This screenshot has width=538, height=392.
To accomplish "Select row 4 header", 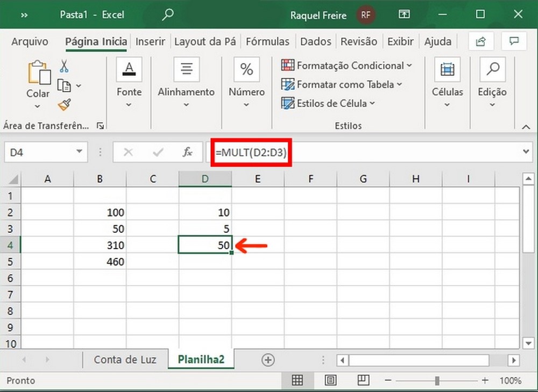I will [10, 245].
